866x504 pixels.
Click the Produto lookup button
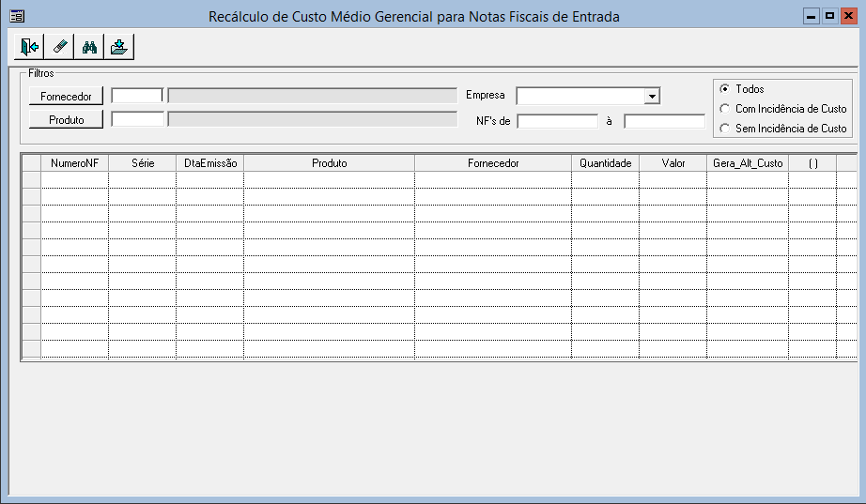[x=67, y=120]
